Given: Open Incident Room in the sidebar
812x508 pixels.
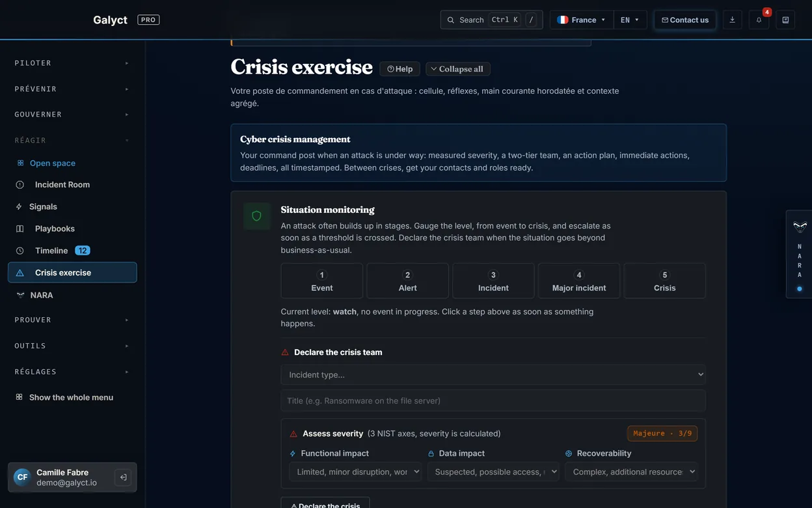Looking at the screenshot, I should (x=72, y=185).
